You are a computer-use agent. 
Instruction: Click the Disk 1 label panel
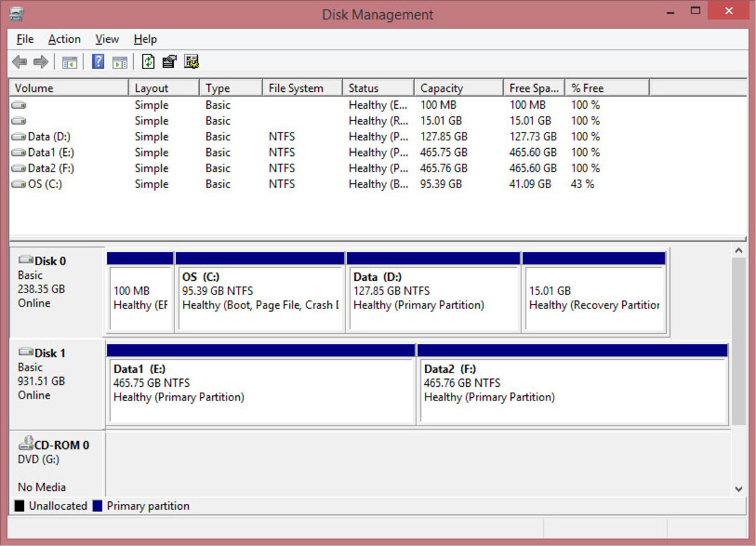tap(57, 384)
